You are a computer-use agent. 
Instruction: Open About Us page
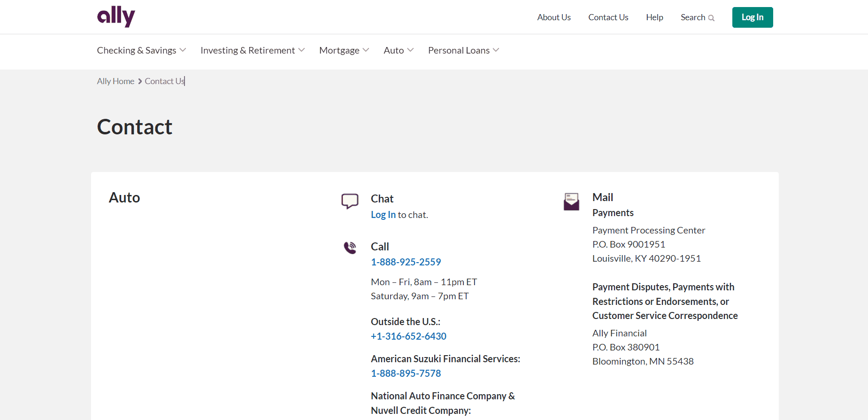(554, 17)
